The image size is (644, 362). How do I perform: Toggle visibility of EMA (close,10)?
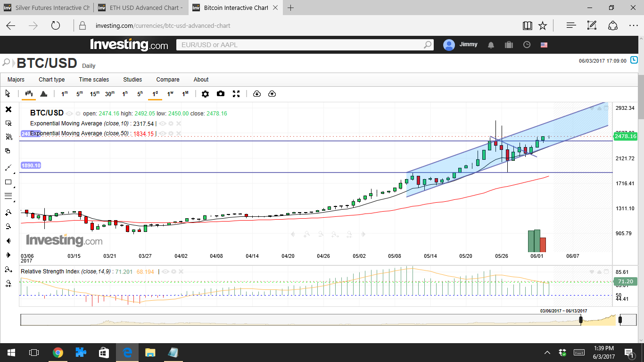click(163, 123)
